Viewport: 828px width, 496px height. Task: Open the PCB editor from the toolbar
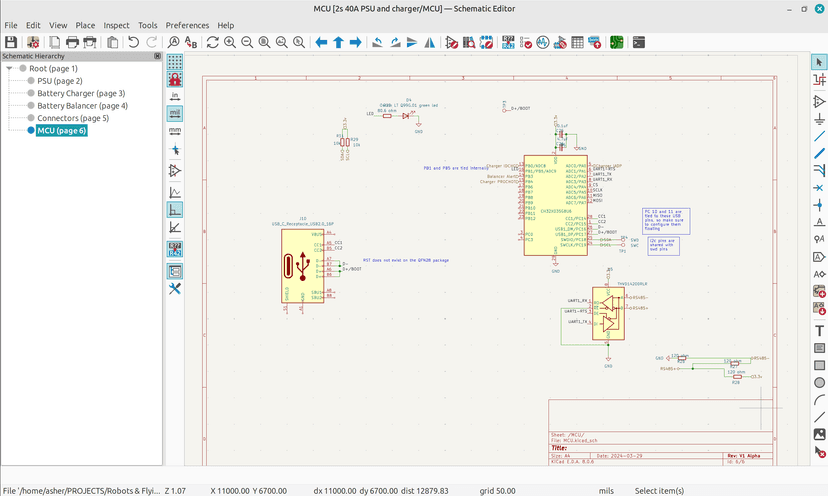617,42
